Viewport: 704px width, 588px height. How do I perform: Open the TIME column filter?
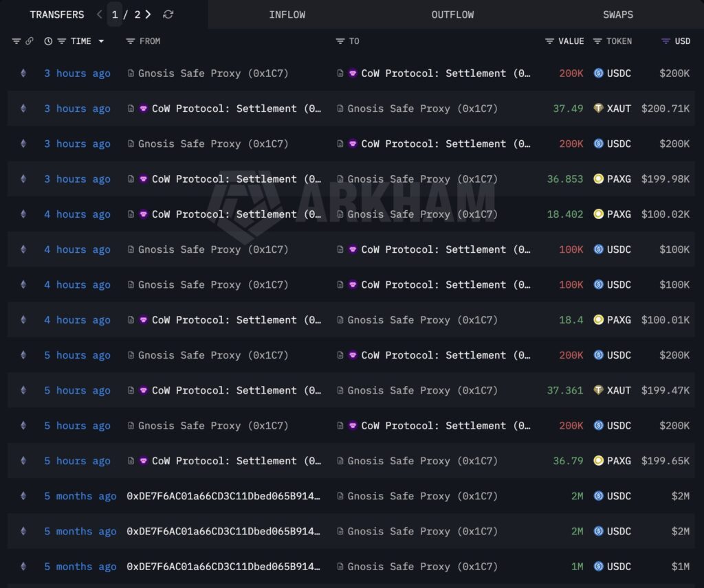[61, 41]
